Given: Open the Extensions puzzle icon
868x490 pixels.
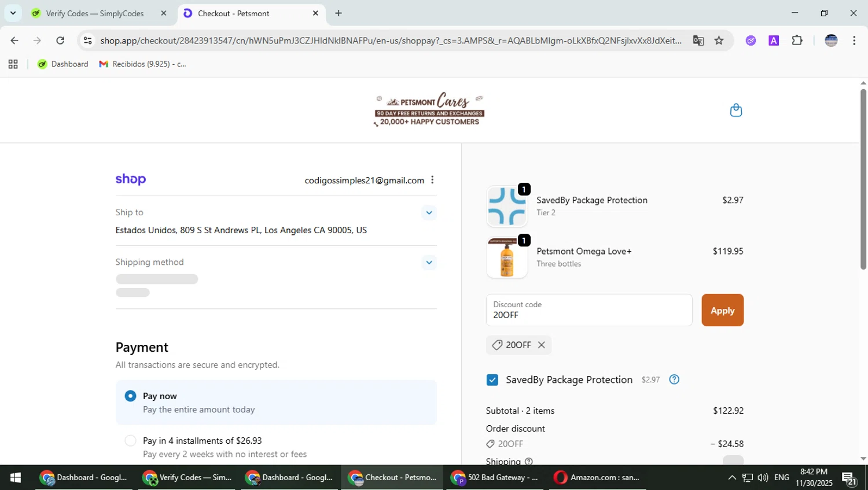Looking at the screenshot, I should [797, 40].
